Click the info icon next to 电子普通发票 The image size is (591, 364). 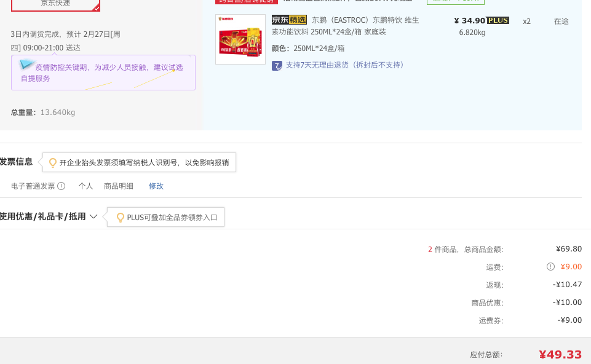(61, 186)
